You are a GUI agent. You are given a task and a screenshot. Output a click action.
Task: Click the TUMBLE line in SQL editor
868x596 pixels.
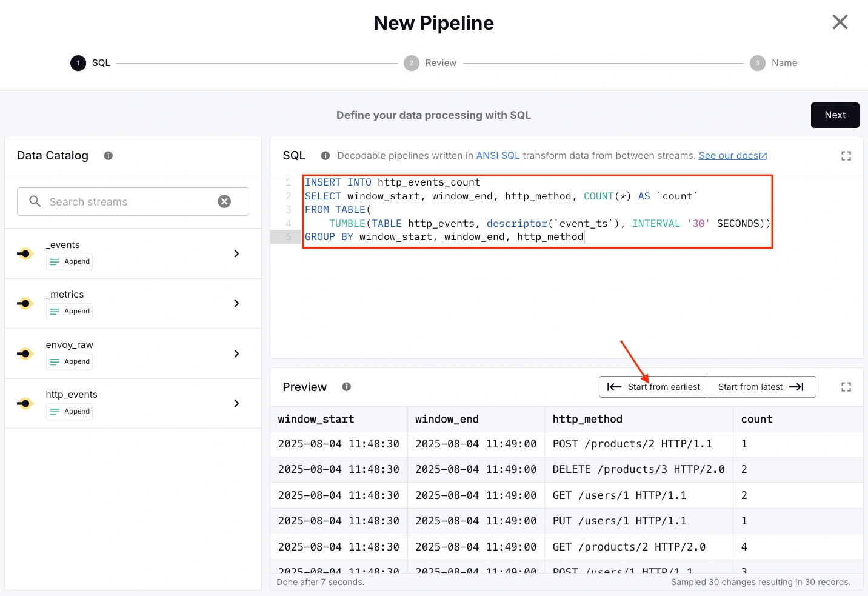click(x=550, y=224)
